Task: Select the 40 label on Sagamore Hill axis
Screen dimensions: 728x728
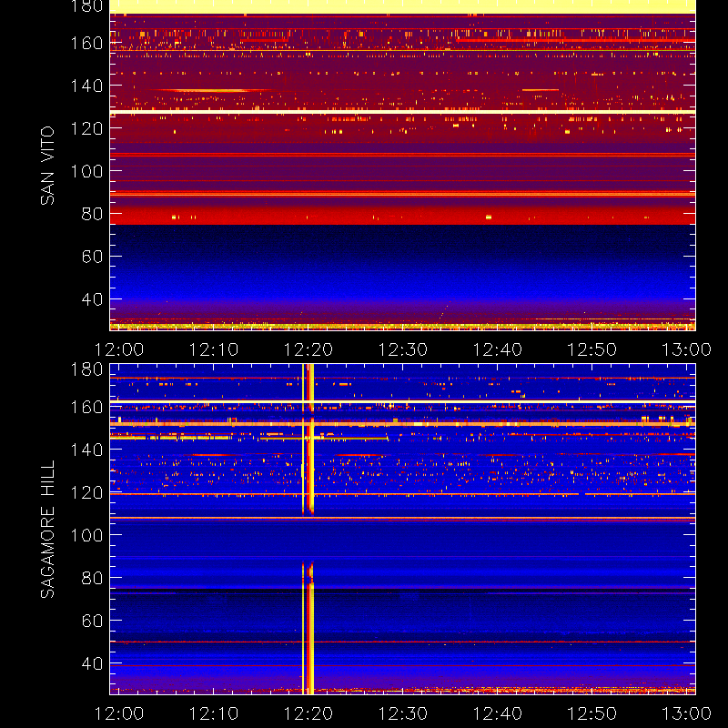Action: [92, 663]
